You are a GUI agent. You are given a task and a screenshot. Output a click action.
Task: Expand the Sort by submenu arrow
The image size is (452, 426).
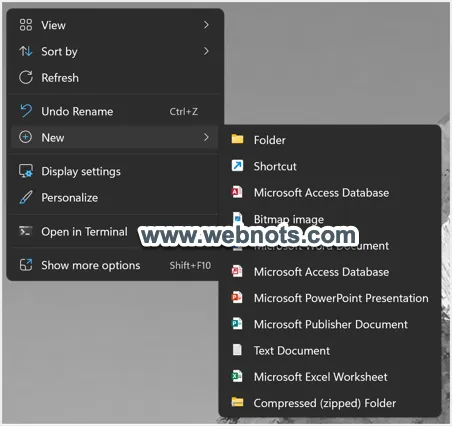pos(206,51)
